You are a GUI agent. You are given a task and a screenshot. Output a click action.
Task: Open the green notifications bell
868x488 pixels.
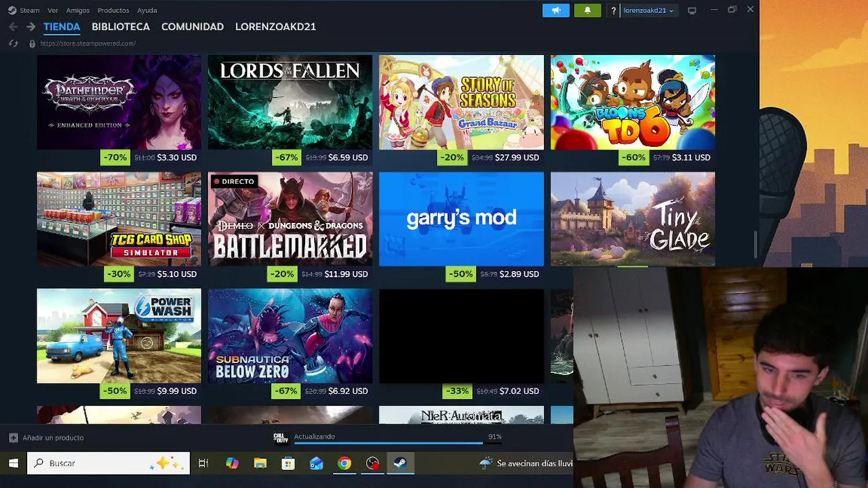[x=587, y=10]
